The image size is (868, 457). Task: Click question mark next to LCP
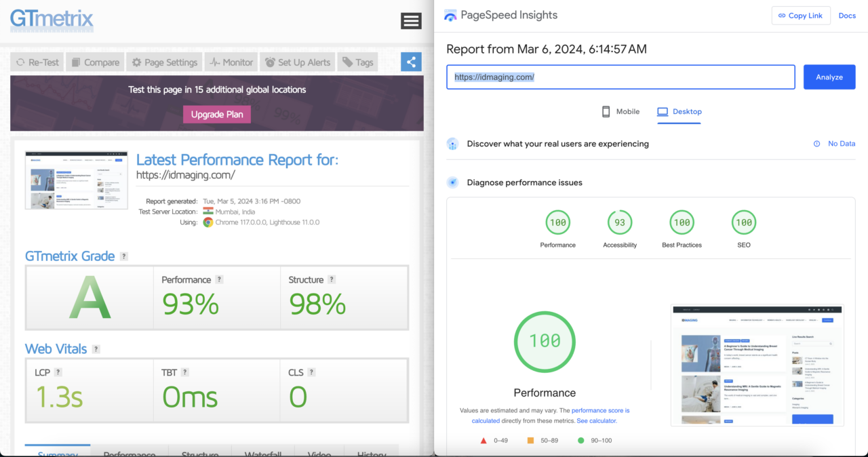pyautogui.click(x=58, y=372)
